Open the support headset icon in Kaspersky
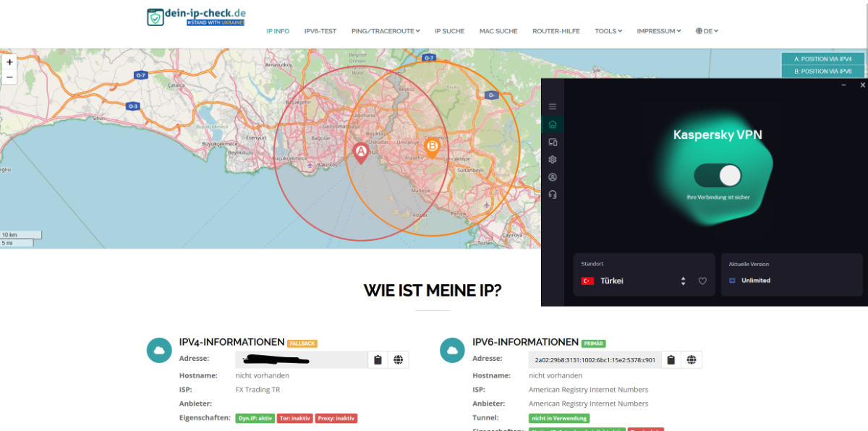Image resolution: width=868 pixels, height=431 pixels. [x=552, y=195]
